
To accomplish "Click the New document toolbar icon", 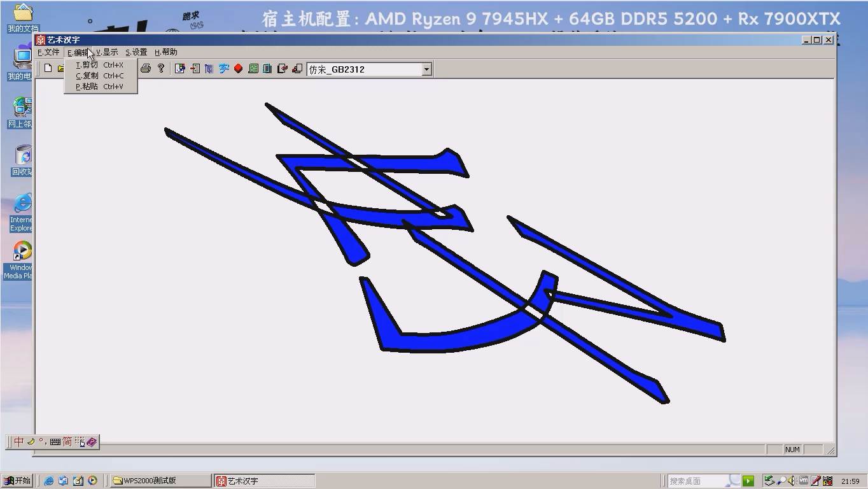I will click(x=48, y=68).
